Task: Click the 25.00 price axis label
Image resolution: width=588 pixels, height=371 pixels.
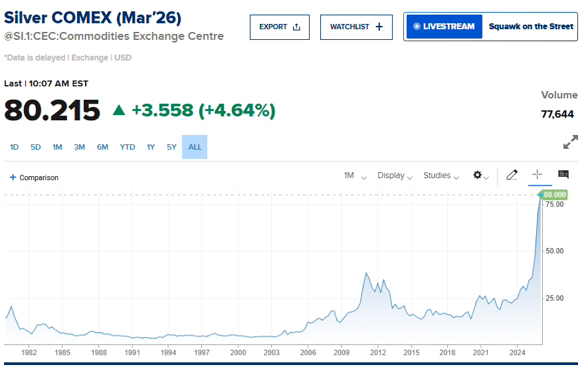Action: pyautogui.click(x=554, y=299)
